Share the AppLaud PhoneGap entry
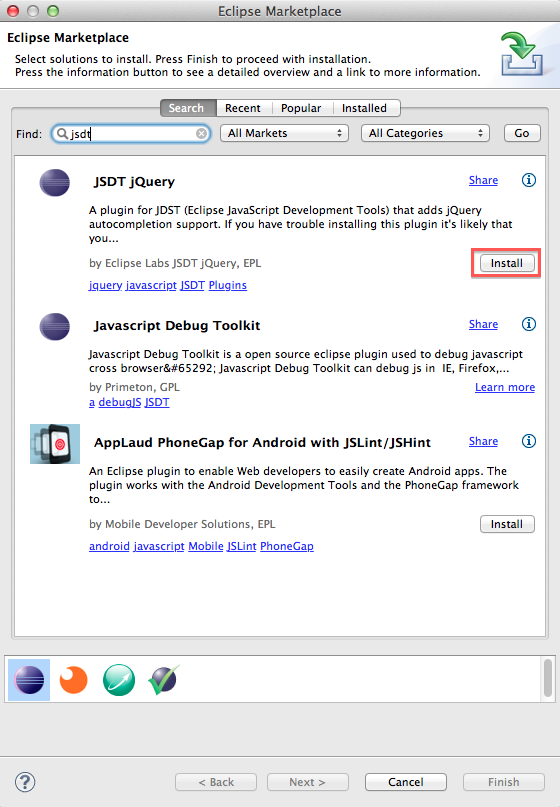This screenshot has height=807, width=560. click(x=483, y=441)
